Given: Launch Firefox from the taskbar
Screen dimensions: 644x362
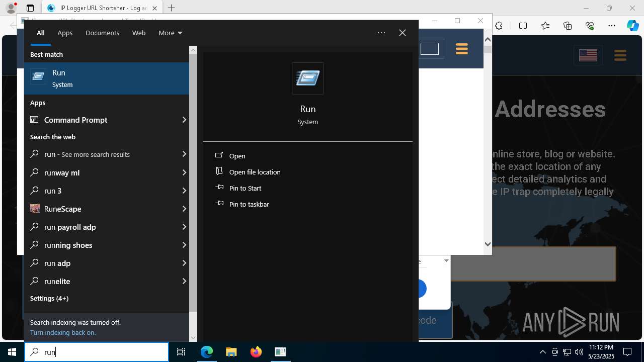Looking at the screenshot, I should pos(256,352).
